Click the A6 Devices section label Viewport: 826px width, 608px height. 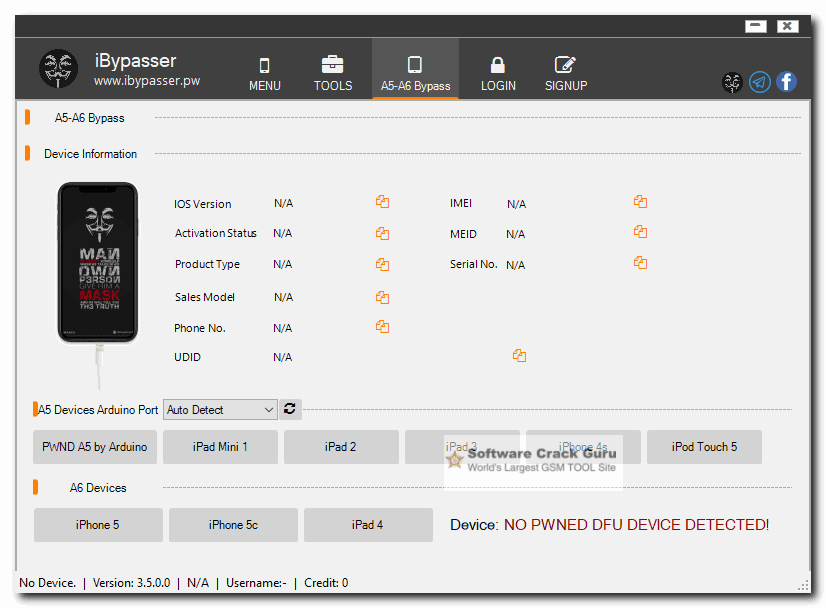click(x=98, y=488)
